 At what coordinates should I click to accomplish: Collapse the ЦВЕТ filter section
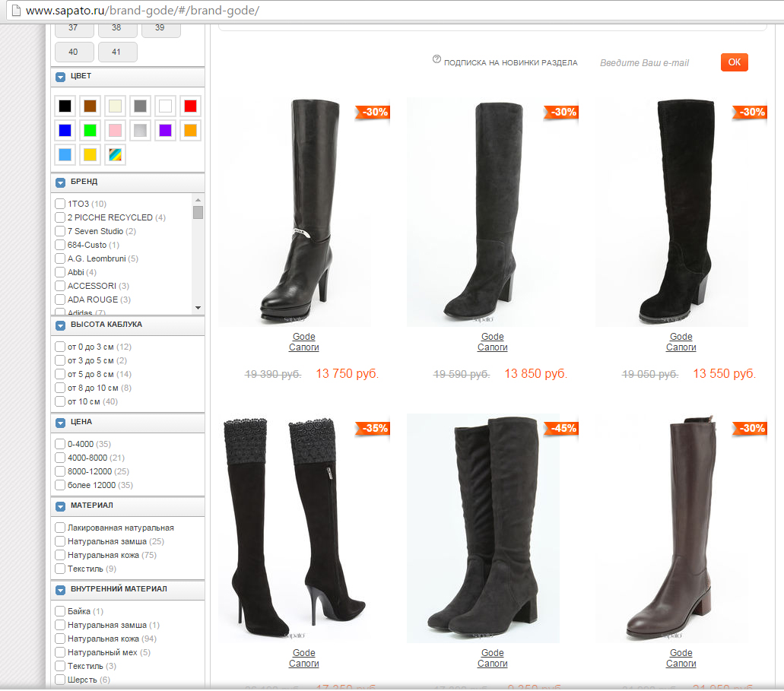(x=61, y=77)
